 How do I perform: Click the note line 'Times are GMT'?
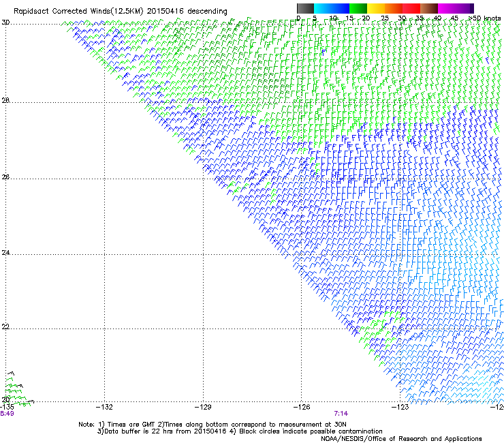tap(131, 425)
